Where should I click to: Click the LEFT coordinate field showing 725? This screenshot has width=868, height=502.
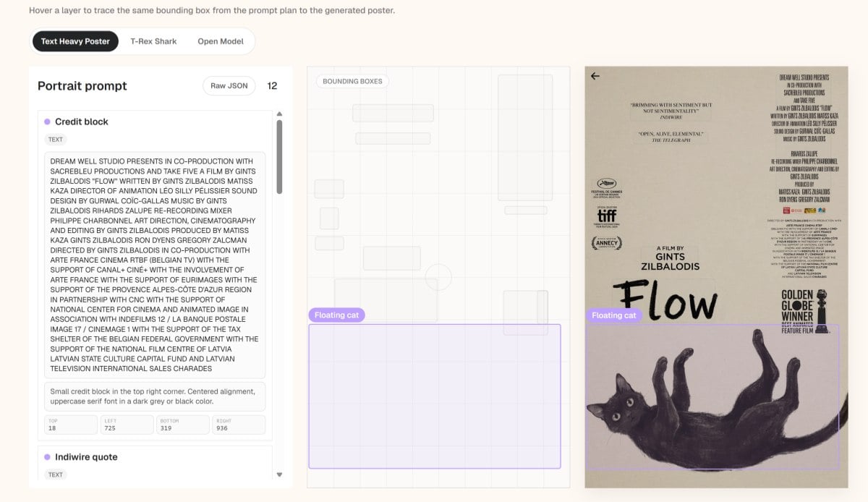click(x=127, y=425)
